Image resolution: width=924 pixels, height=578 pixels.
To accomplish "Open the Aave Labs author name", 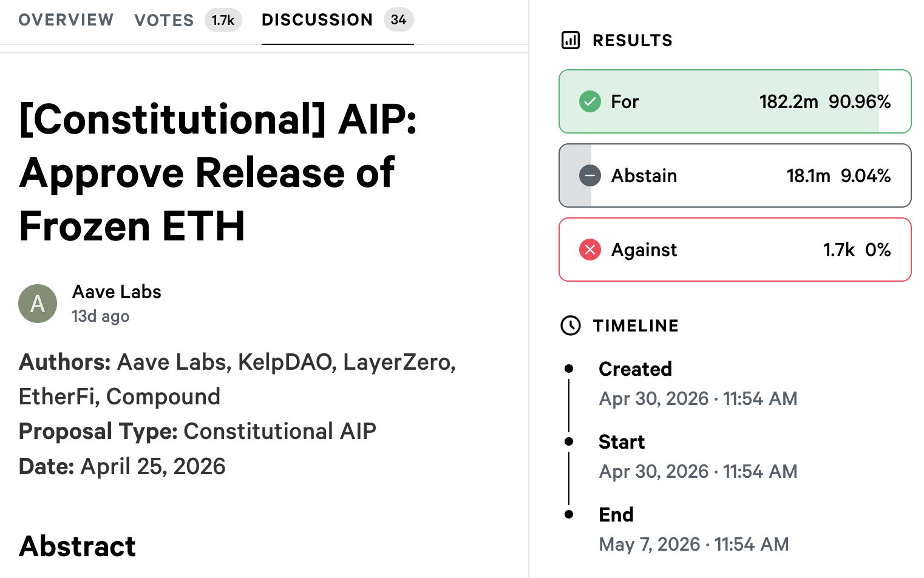I will point(117,292).
